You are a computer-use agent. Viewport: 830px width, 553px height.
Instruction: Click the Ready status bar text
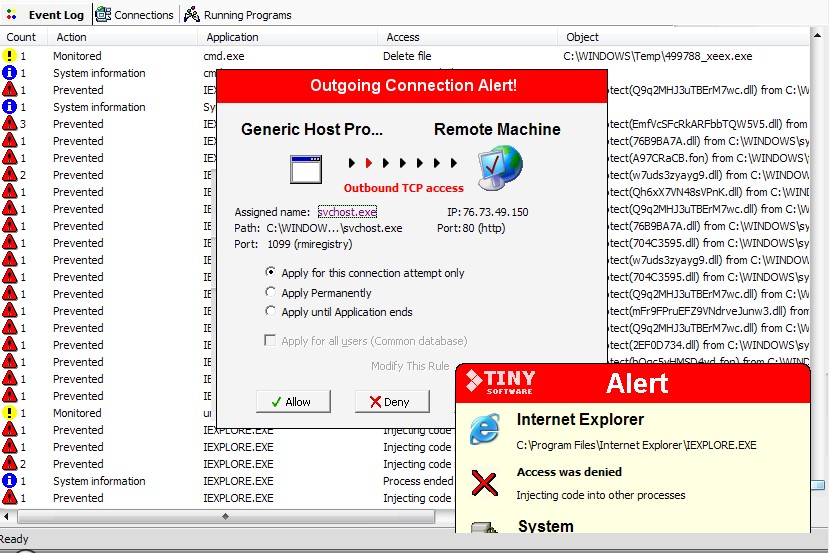[14, 539]
